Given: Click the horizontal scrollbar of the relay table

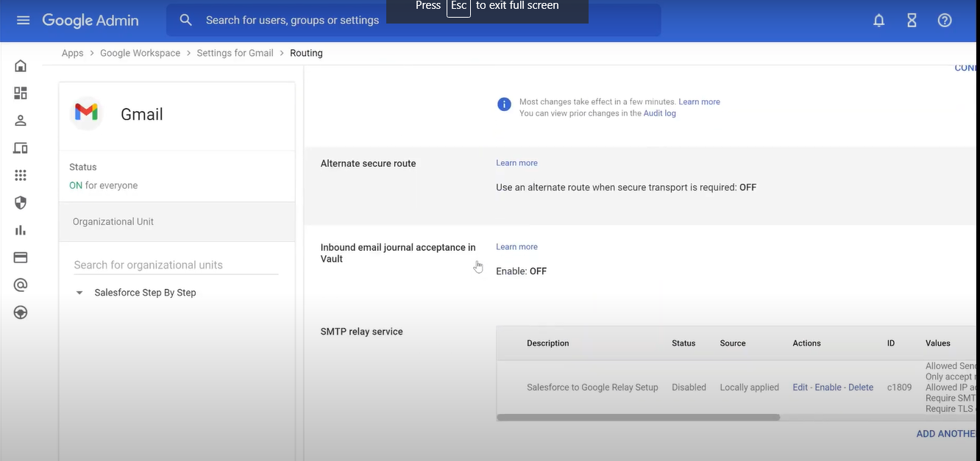Looking at the screenshot, I should point(638,418).
